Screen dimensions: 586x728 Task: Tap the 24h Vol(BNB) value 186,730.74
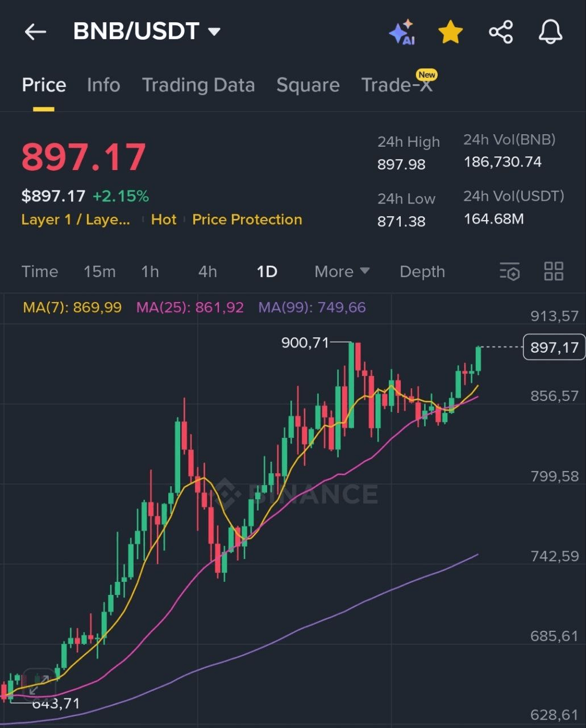click(x=502, y=162)
